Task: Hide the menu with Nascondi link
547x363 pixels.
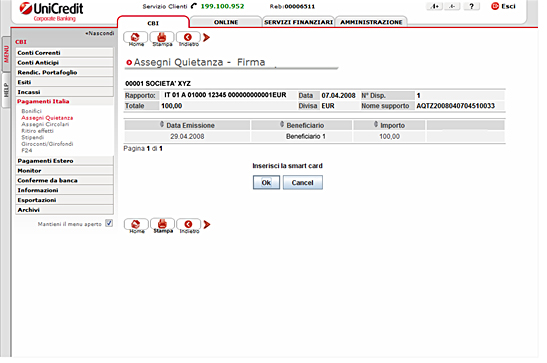Action: click(100, 33)
